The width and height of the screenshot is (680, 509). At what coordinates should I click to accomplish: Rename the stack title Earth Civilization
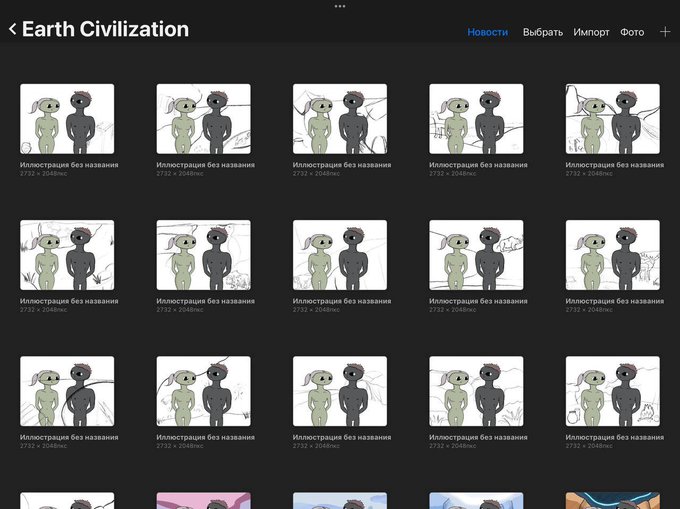(105, 29)
